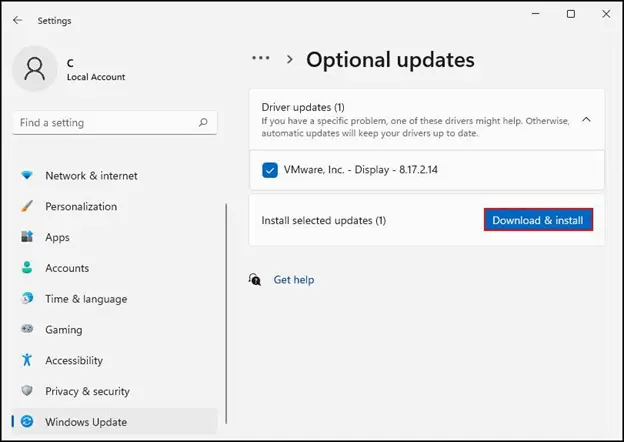Screen dimensions: 624x442
Task: Collapse the Driver updates section chevron
Action: (586, 119)
